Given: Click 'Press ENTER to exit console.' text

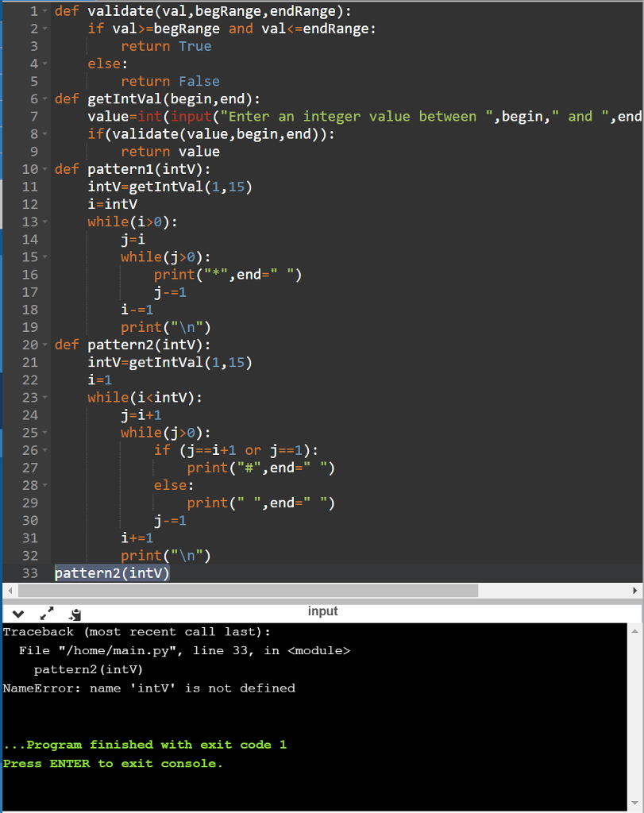Looking at the screenshot, I should (113, 764).
